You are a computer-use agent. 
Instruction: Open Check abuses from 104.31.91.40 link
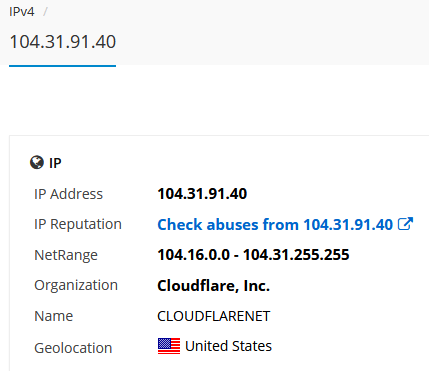click(275, 224)
